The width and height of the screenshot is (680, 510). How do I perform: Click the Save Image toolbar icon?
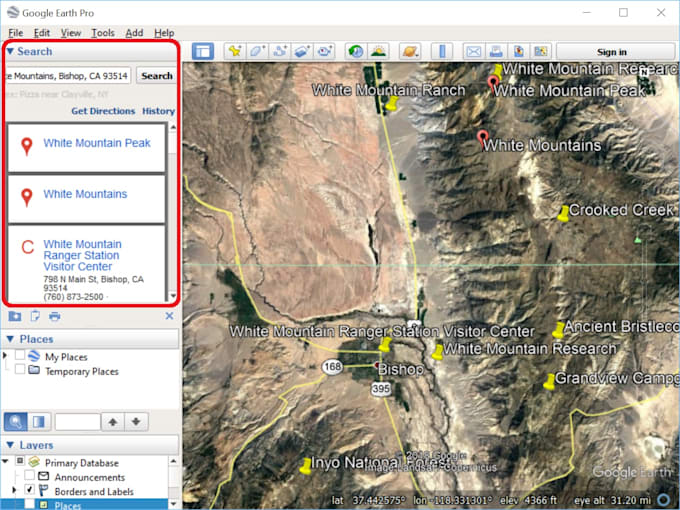tap(519, 52)
